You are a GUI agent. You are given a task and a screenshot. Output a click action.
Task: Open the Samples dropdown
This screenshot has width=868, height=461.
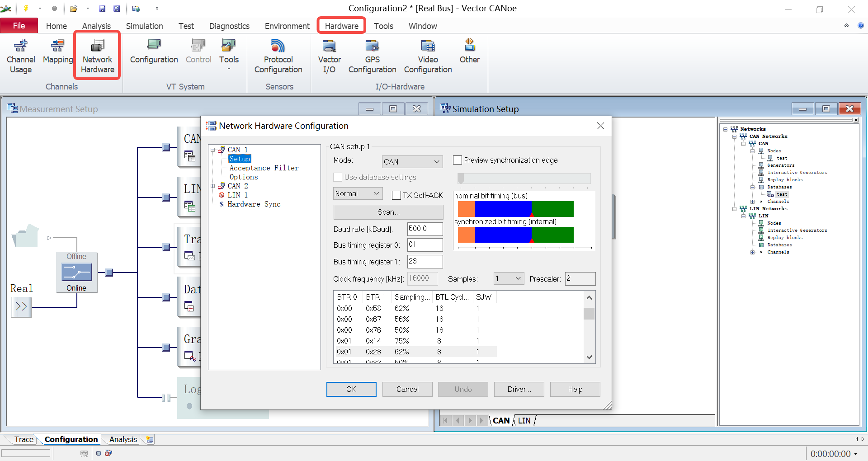pos(509,278)
